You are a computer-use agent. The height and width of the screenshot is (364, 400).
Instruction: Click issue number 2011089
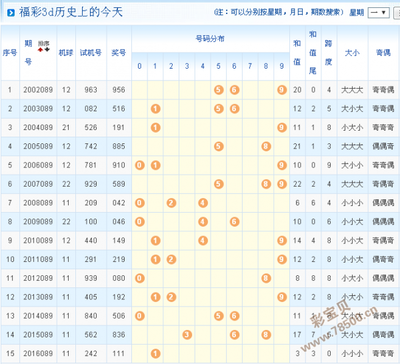[38, 259]
